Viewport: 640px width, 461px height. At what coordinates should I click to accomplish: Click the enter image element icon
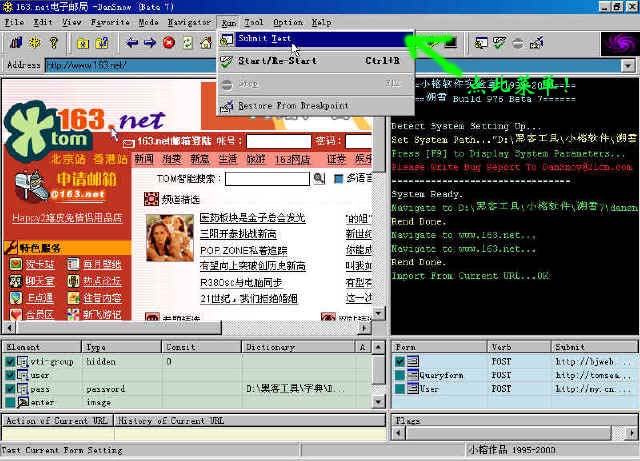coord(22,402)
